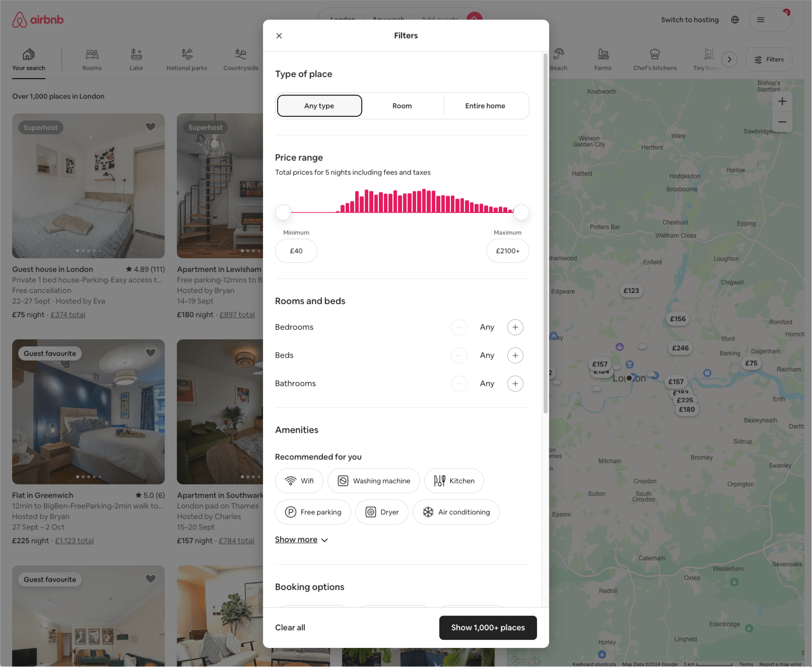Open the account hamburger menu
Image resolution: width=812 pixels, height=667 pixels.
point(761,20)
